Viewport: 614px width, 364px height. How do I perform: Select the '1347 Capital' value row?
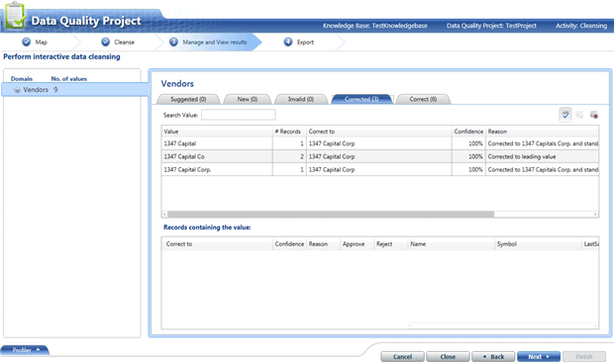point(380,143)
